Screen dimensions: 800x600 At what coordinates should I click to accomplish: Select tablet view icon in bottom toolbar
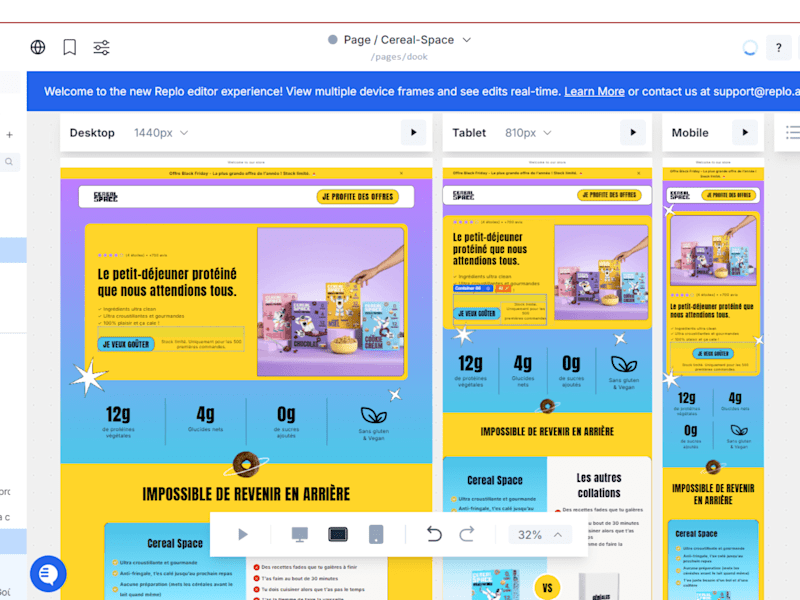(338, 535)
